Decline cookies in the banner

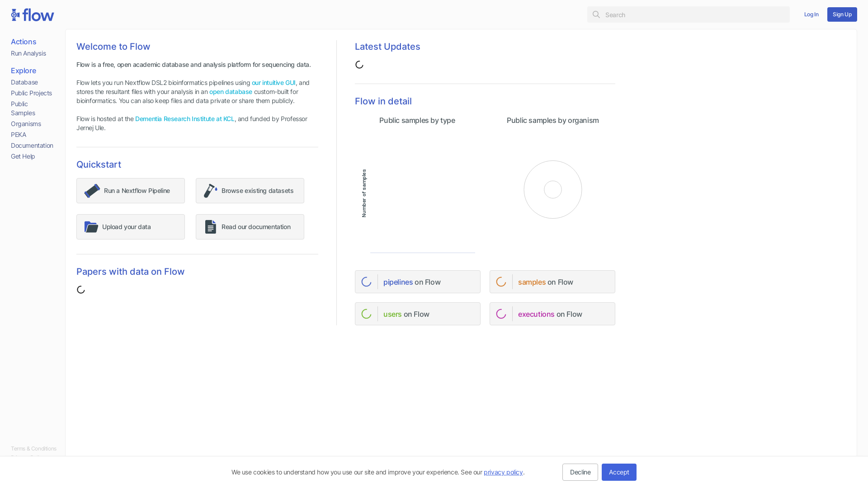[x=580, y=472]
